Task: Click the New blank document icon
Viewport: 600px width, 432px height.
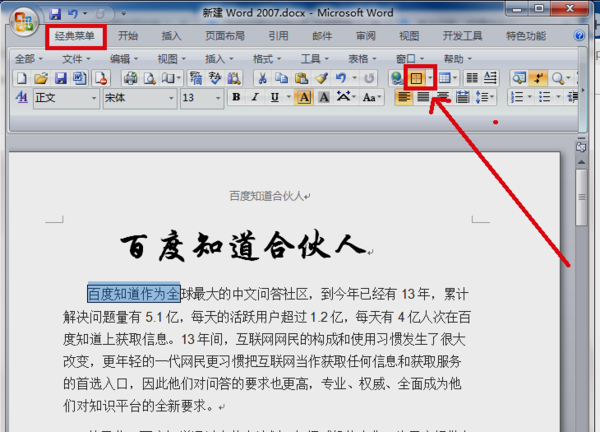Action: [22, 78]
